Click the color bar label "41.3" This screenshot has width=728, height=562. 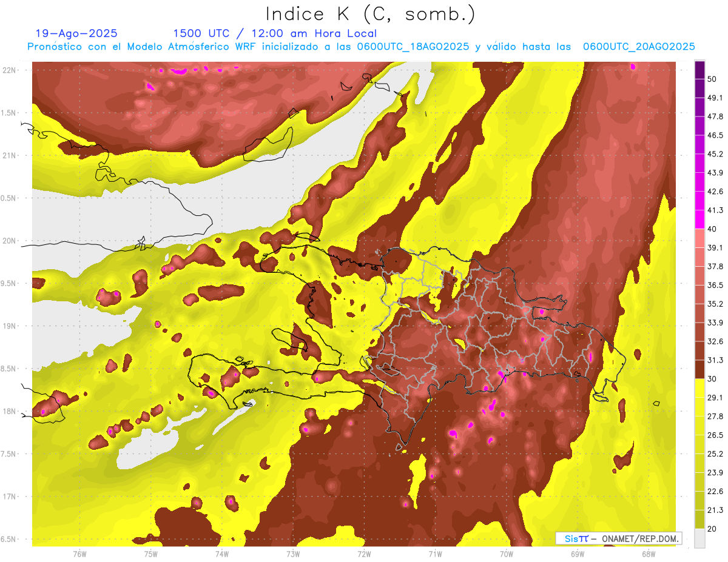coord(715,211)
